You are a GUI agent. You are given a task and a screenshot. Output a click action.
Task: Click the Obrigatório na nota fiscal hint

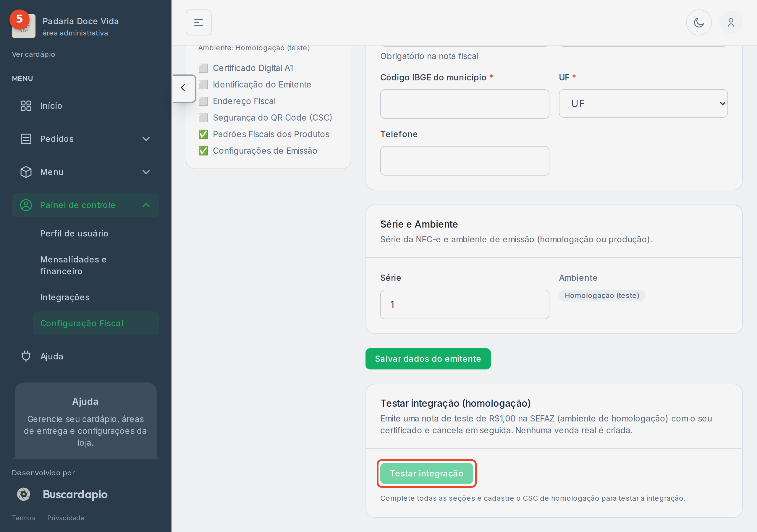coord(429,56)
